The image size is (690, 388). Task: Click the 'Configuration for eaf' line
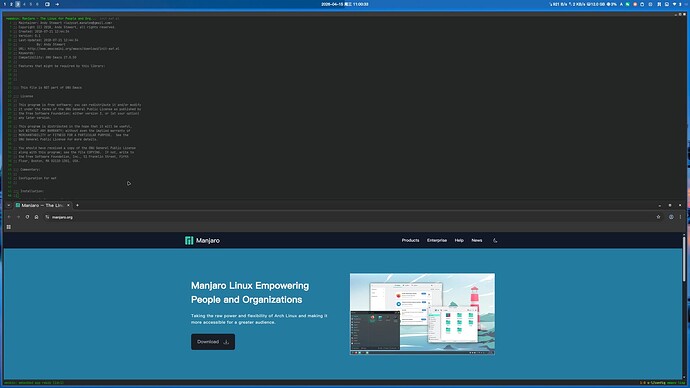point(37,178)
